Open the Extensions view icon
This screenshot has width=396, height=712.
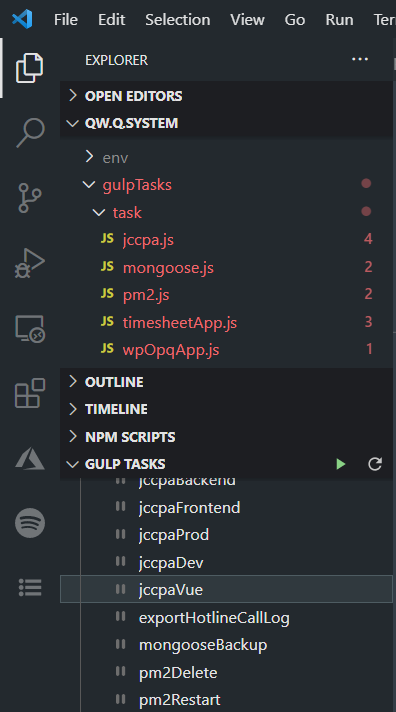click(x=30, y=393)
